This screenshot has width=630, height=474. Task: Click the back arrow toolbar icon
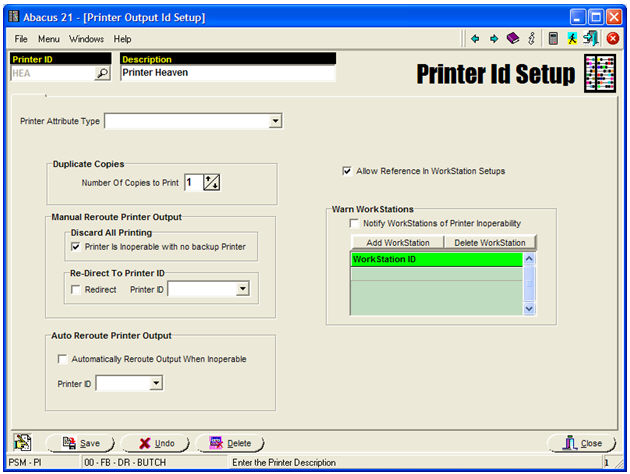tap(476, 38)
